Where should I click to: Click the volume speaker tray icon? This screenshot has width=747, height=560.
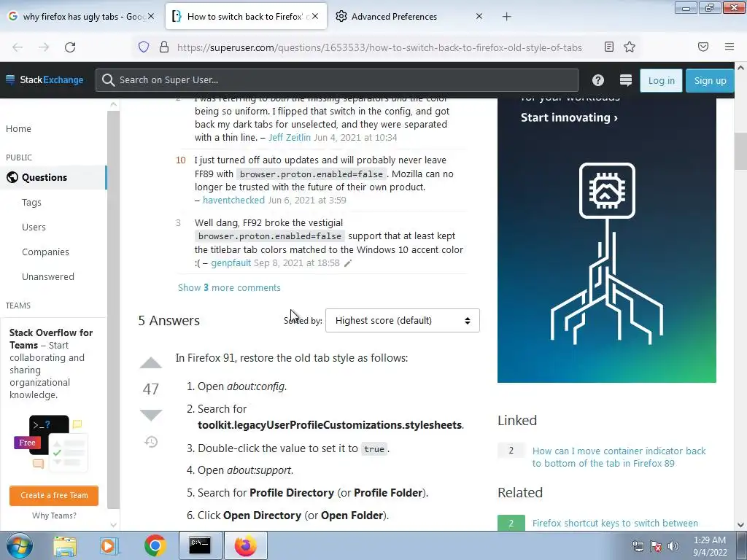click(x=673, y=546)
